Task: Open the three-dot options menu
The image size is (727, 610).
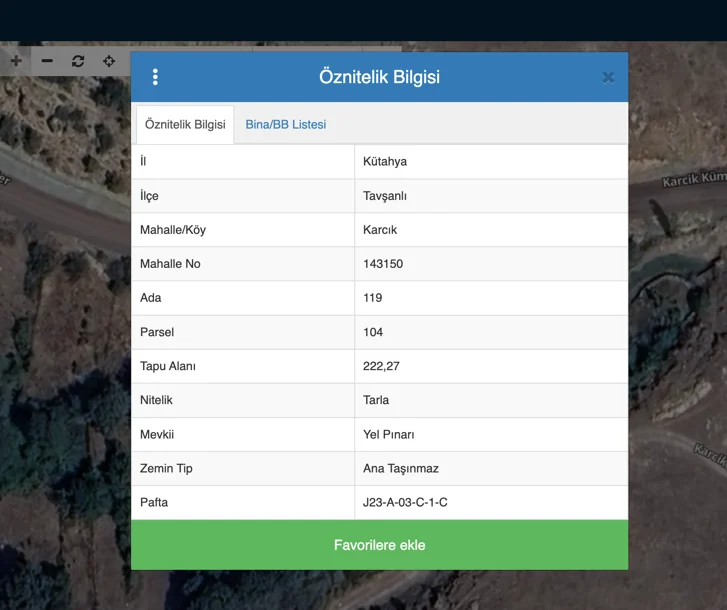Action: 155,77
